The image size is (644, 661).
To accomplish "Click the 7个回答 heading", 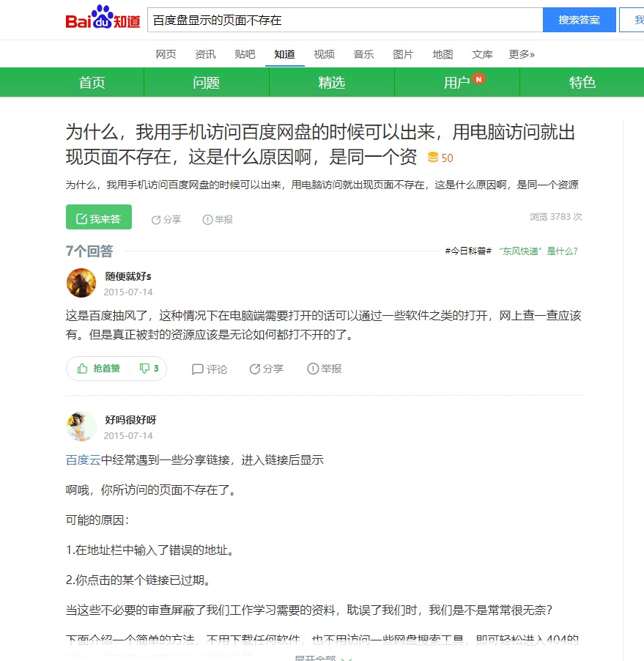I will click(89, 251).
